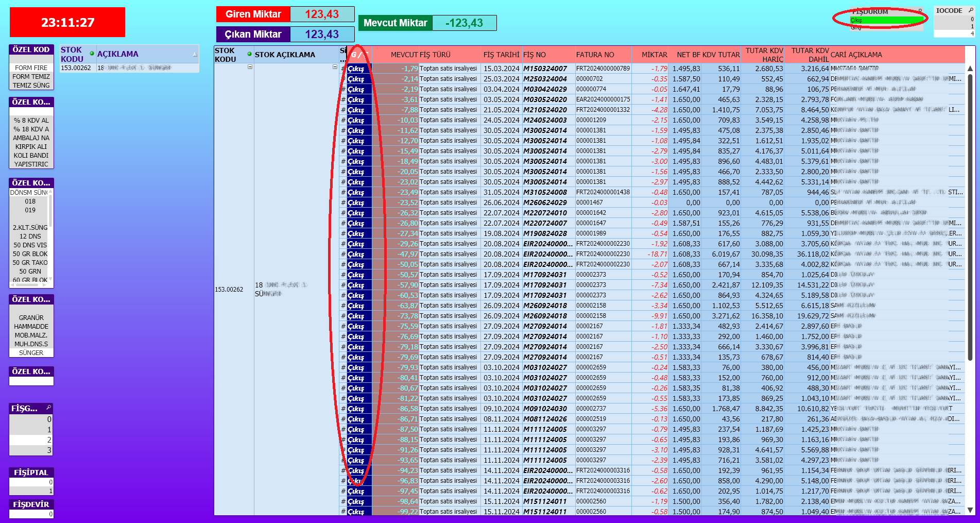Collapse the STOK AÇIKLAMA pivot column
The height and width of the screenshot is (523, 980).
coord(335,67)
